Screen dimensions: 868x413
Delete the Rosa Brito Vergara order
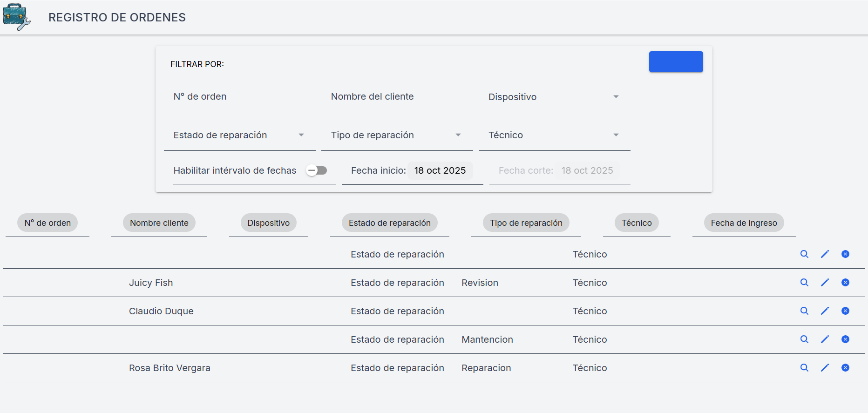point(845,368)
